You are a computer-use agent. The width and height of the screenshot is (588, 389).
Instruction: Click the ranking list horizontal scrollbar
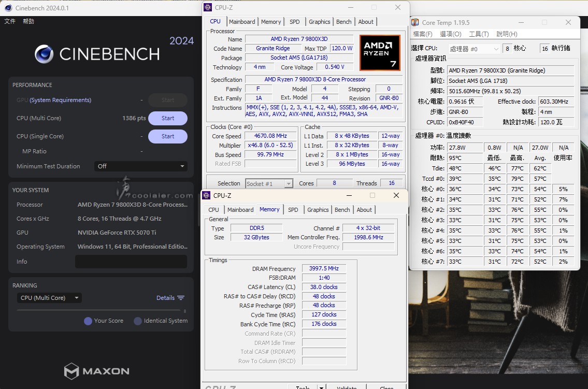point(98,310)
